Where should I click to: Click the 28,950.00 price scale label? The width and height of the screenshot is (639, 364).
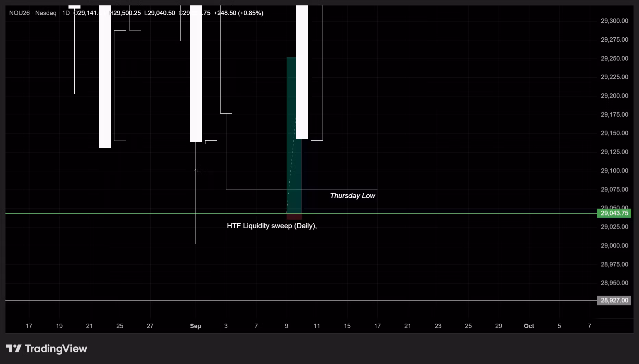(614, 283)
